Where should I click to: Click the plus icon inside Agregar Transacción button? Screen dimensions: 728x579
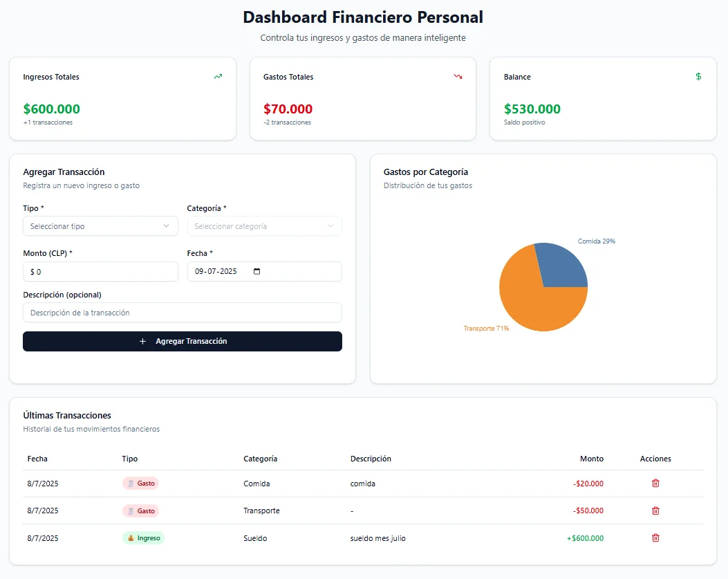(142, 341)
